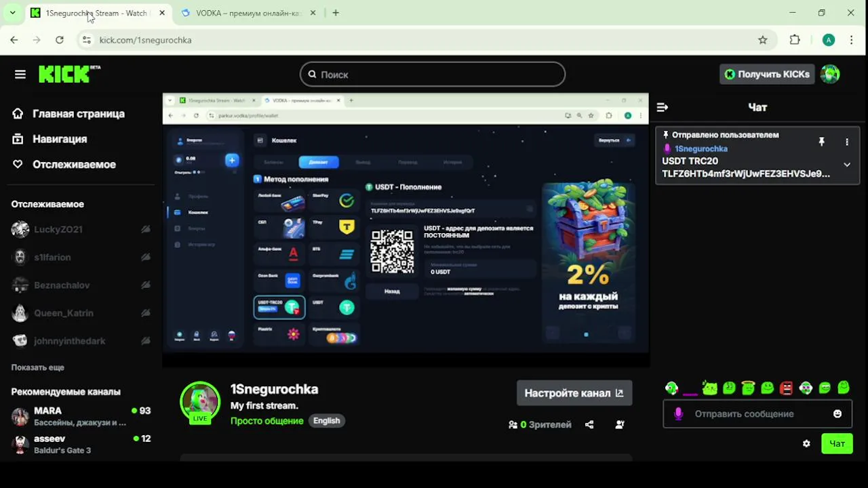Insert the red angry face emote
The width and height of the screenshot is (868, 488).
[786, 388]
